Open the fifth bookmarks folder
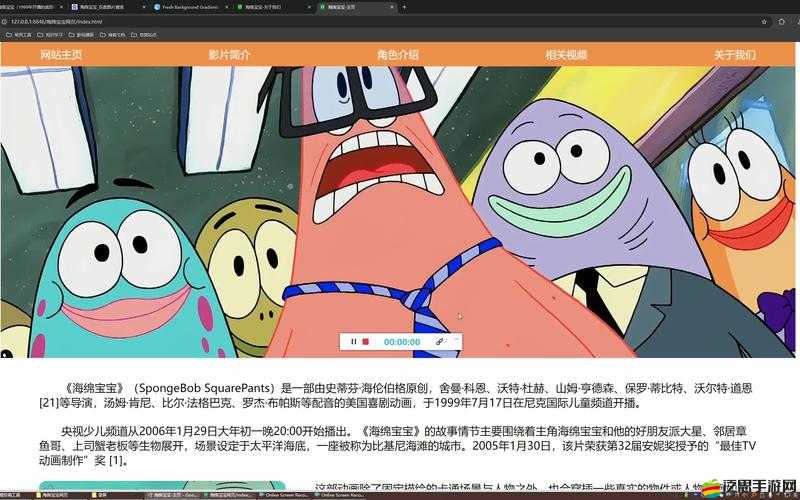This screenshot has height=500, width=800. click(144, 35)
